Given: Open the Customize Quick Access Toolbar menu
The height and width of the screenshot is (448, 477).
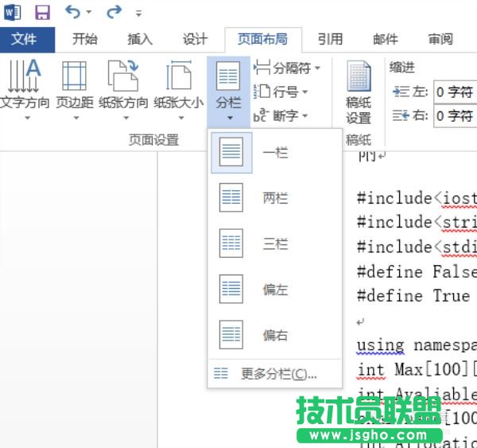Looking at the screenshot, I should [138, 13].
